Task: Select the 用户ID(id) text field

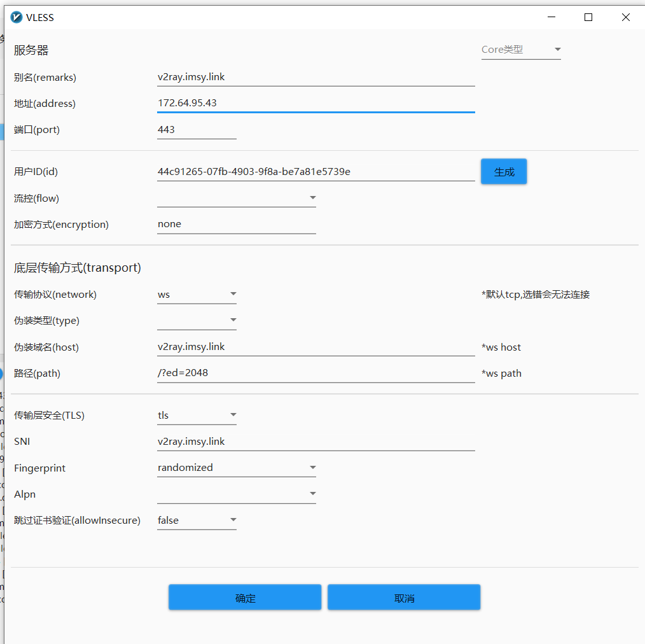Action: click(x=316, y=172)
